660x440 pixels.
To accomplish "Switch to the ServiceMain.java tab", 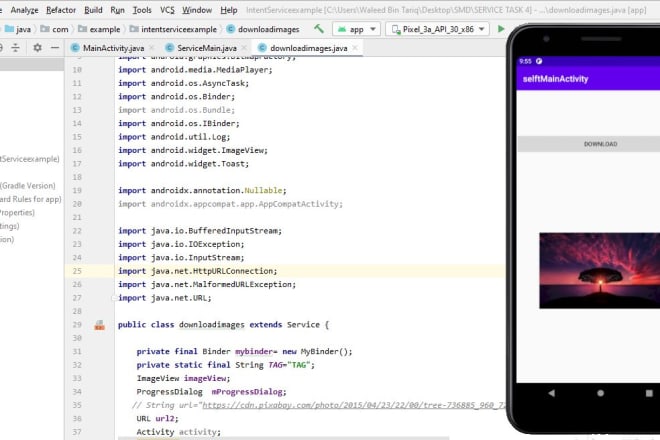I will click(x=207, y=48).
